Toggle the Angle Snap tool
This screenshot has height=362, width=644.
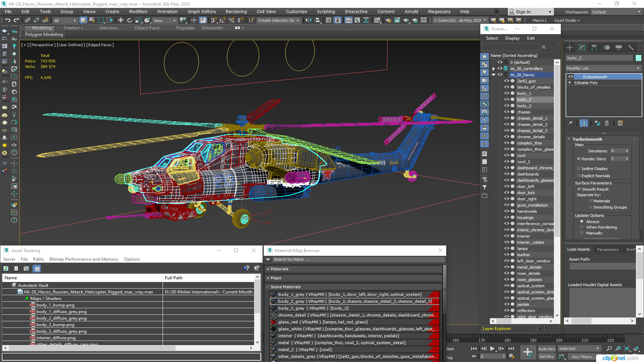pyautogui.click(x=222, y=20)
